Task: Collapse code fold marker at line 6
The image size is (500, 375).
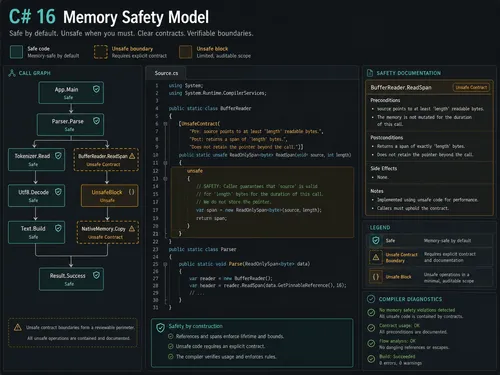Action: tap(165, 124)
